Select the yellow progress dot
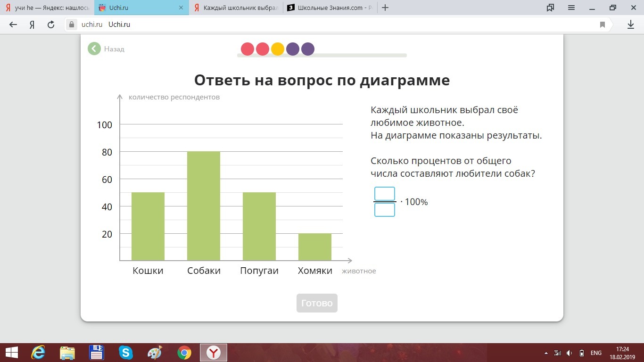Screen dimensions: 644x362 pyautogui.click(x=278, y=49)
